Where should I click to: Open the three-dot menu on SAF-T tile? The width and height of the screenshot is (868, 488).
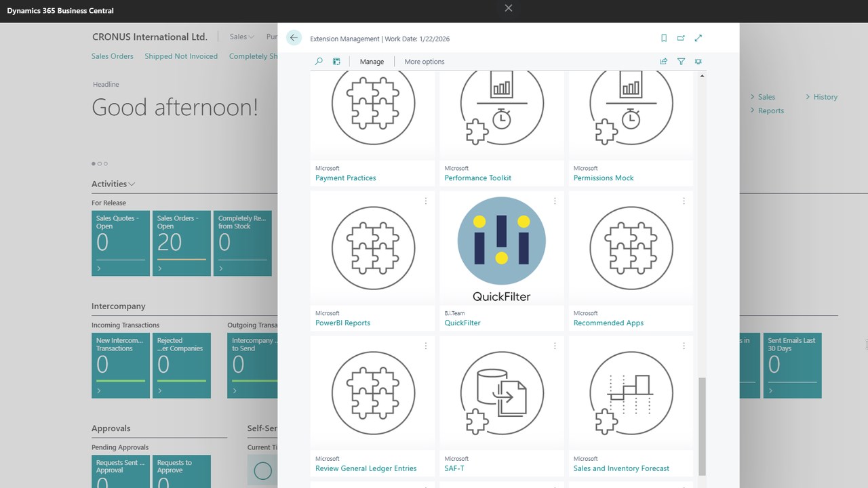click(x=555, y=346)
